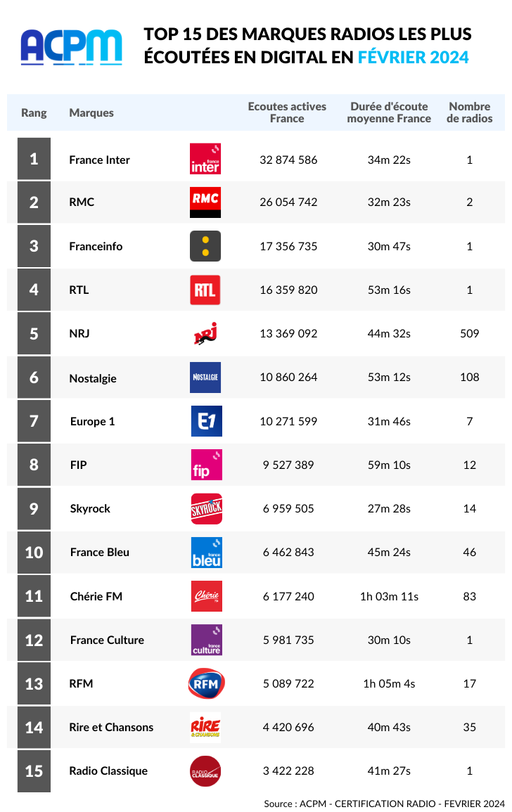
Task: Click the ACPM logo
Action: pyautogui.click(x=72, y=46)
